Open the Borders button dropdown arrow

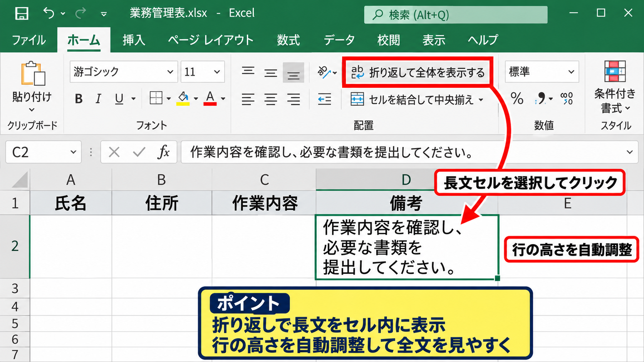(x=168, y=99)
